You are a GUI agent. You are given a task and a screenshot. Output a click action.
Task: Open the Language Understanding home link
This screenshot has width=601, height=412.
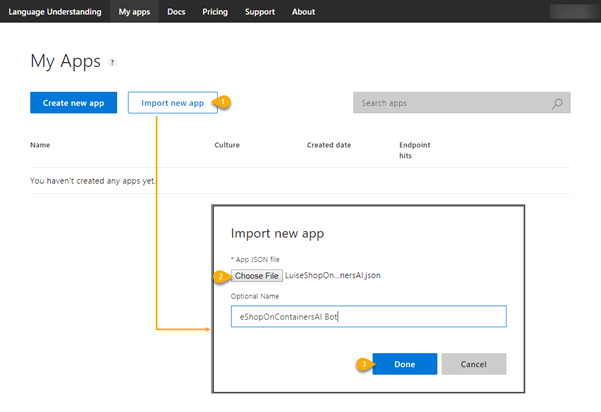(55, 12)
